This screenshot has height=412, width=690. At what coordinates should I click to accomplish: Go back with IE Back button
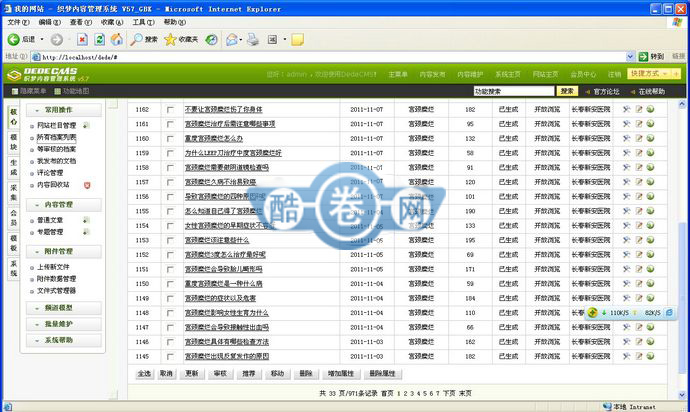point(22,40)
